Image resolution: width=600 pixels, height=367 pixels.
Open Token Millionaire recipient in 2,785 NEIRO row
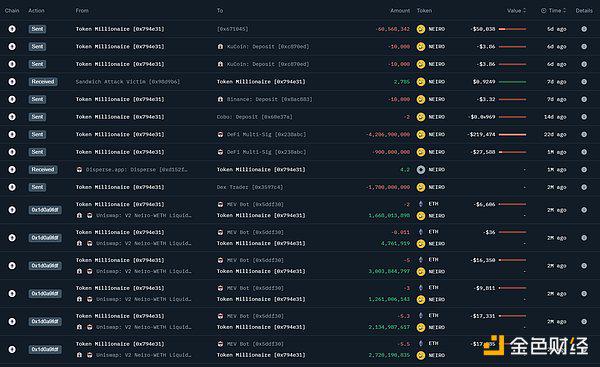pyautogui.click(x=261, y=82)
